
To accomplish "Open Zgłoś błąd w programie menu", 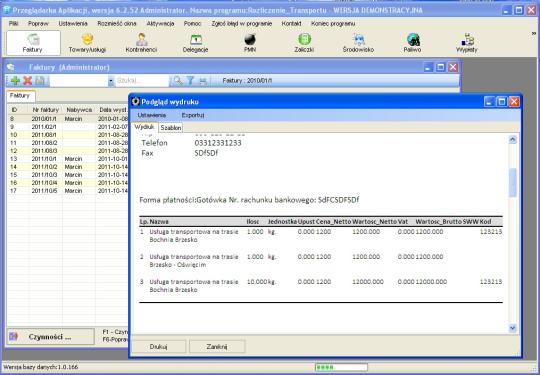I will click(242, 24).
